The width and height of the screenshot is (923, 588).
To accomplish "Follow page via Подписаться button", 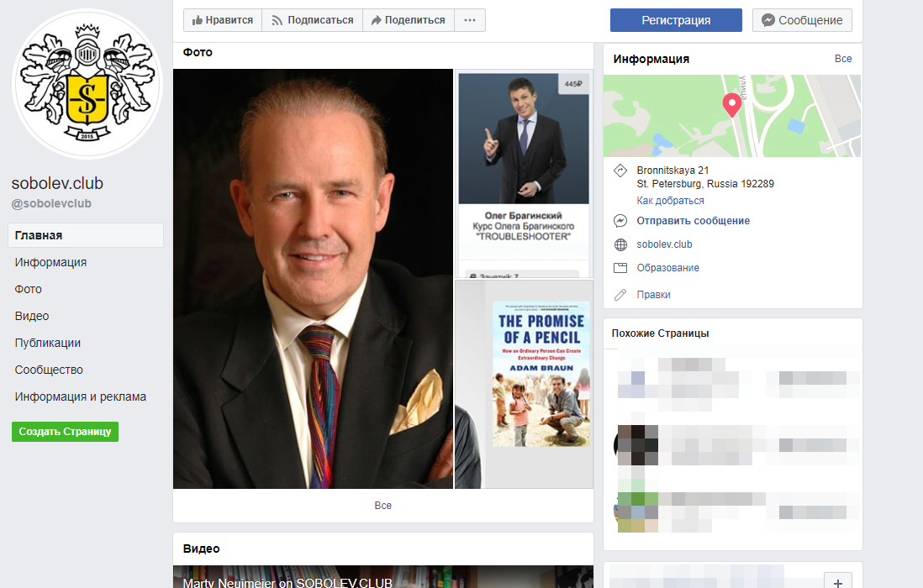I will [x=313, y=20].
